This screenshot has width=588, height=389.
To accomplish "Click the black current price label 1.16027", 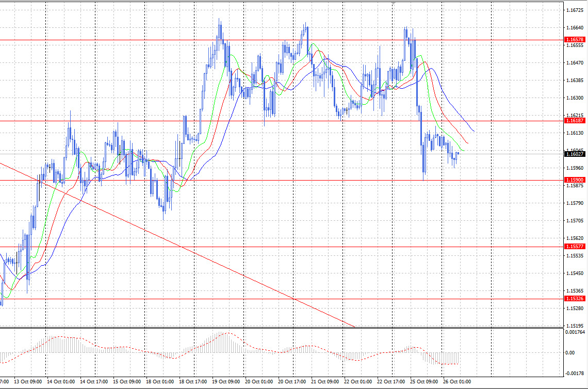I will [x=575, y=154].
